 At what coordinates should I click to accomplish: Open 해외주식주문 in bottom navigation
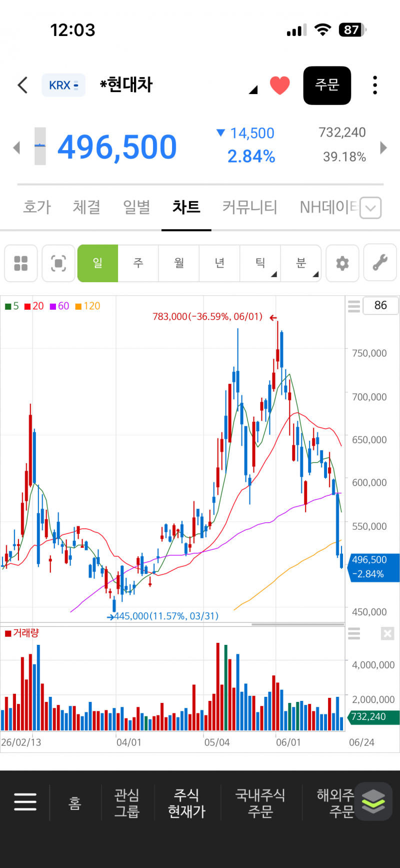(x=336, y=803)
